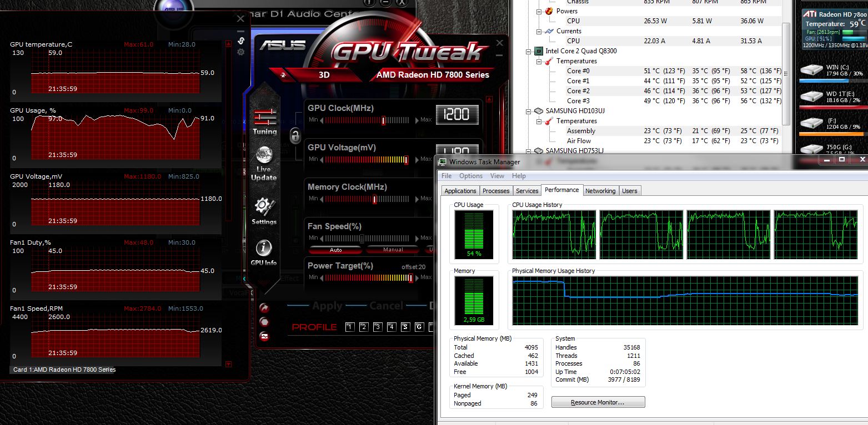Click the Currents graph icon in tree
The width and height of the screenshot is (868, 425).
point(549,31)
